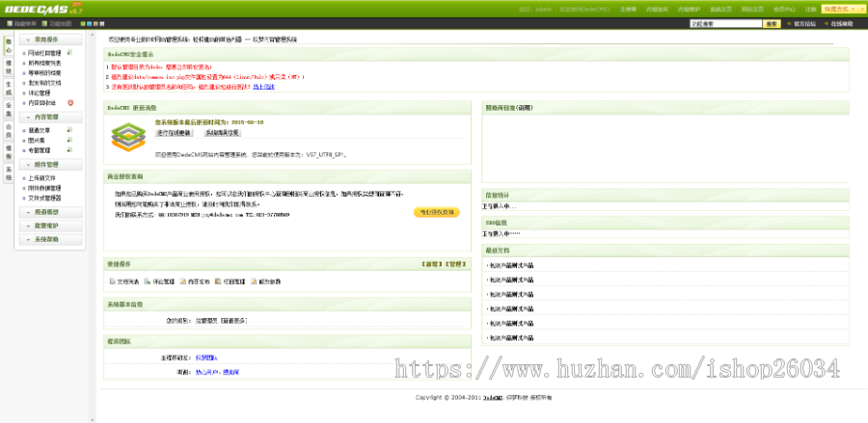Click the 修改参数 quick-action icon
The width and height of the screenshot is (868, 423).
pyautogui.click(x=254, y=281)
